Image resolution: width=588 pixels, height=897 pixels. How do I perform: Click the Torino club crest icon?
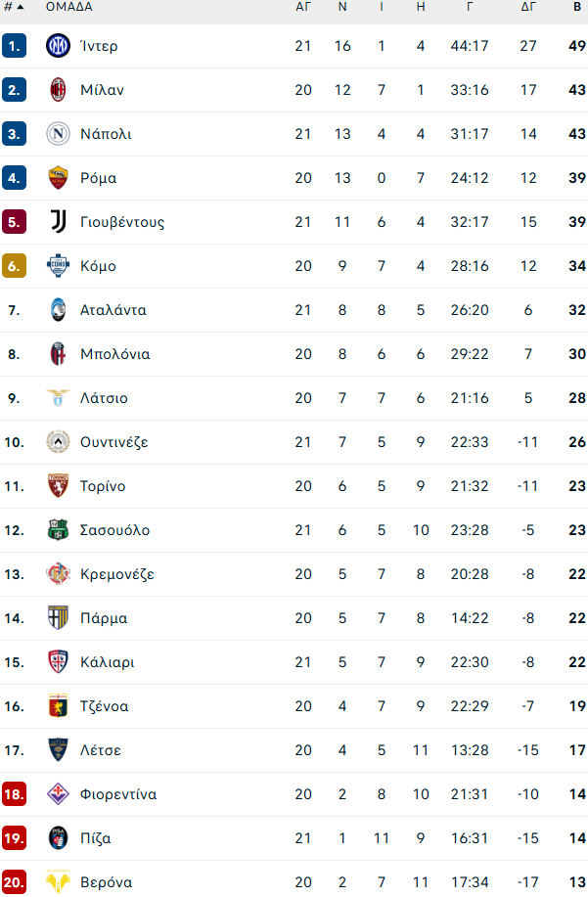click(59, 486)
